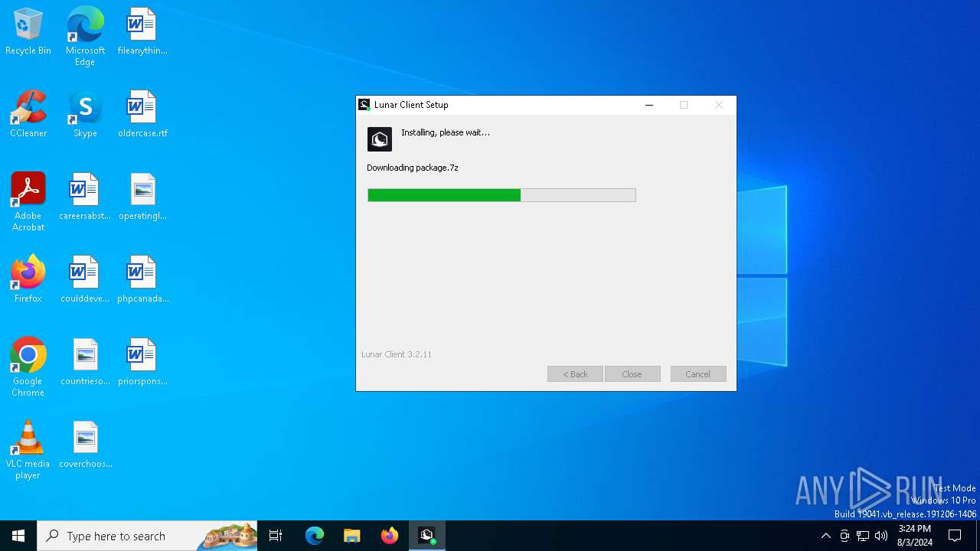Select the oldercase.rtf file icon

pos(142,115)
